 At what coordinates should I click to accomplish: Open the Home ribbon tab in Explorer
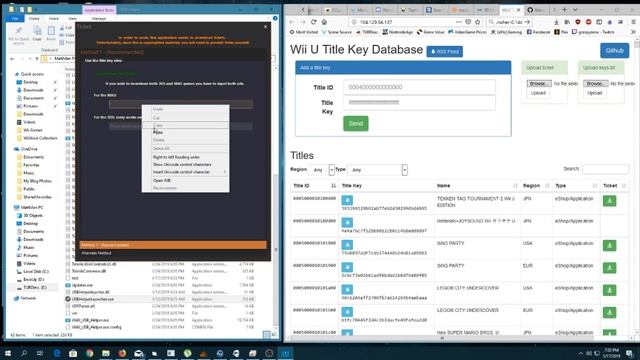coord(34,18)
